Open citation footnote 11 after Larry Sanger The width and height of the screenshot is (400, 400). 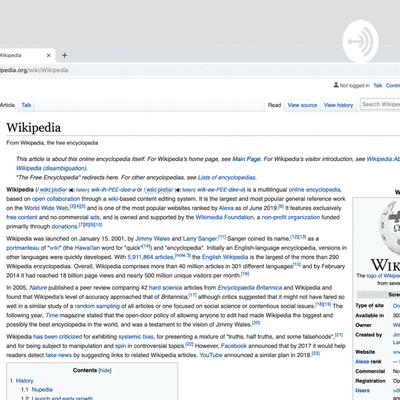coord(222,237)
